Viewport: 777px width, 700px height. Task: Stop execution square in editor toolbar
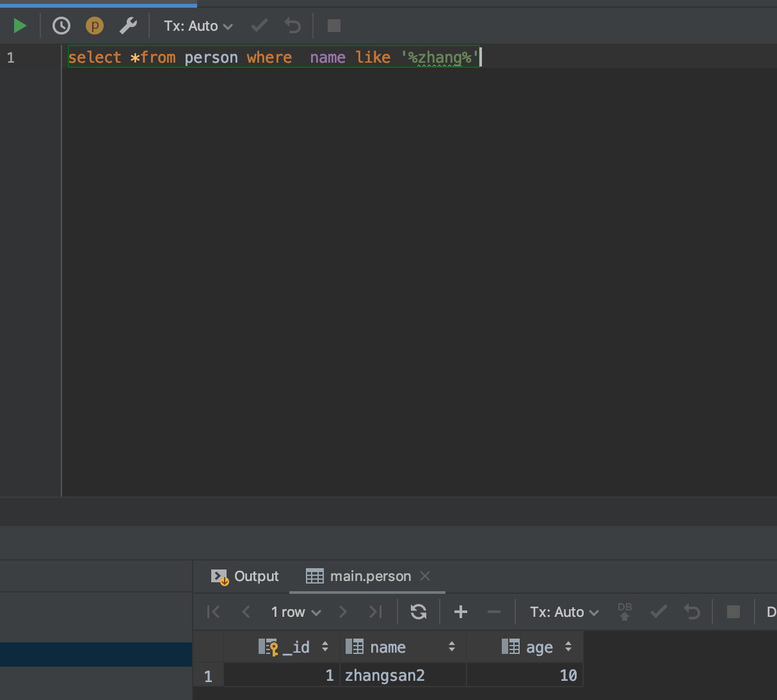point(334,26)
